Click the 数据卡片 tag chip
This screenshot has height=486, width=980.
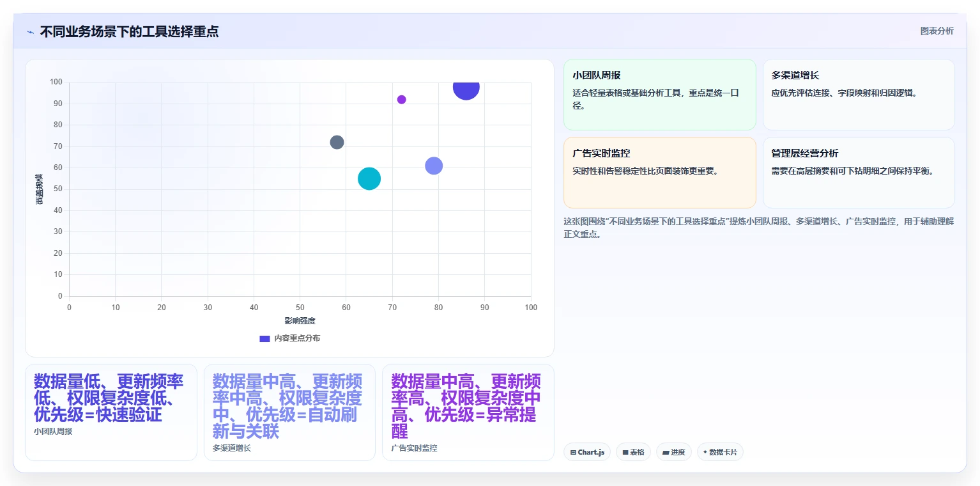pos(720,452)
